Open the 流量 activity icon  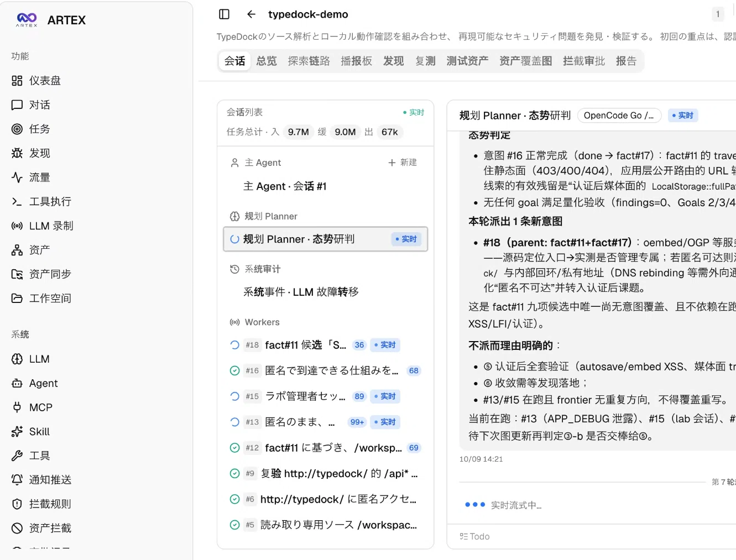[x=17, y=177]
